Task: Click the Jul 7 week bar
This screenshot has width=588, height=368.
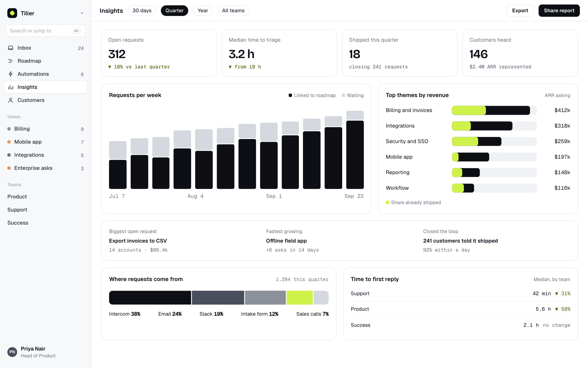Action: [118, 165]
